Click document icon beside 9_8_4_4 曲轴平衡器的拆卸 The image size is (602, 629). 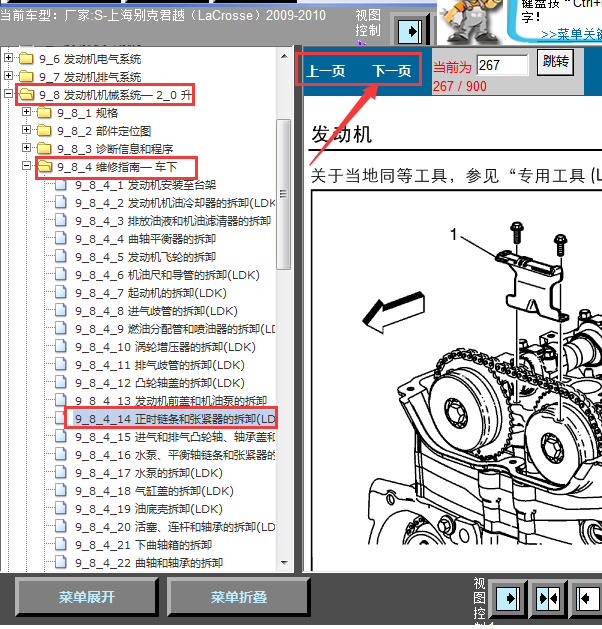tap(61, 238)
